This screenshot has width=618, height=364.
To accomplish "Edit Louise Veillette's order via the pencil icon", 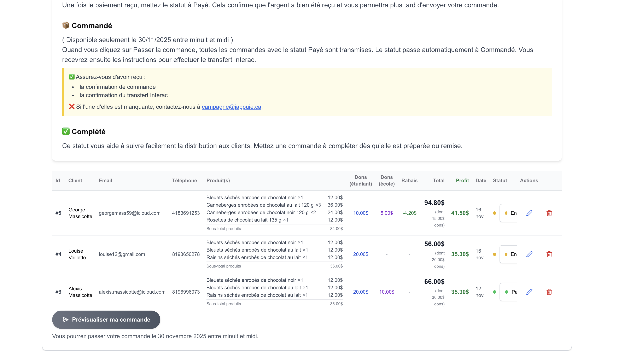I will (x=529, y=254).
